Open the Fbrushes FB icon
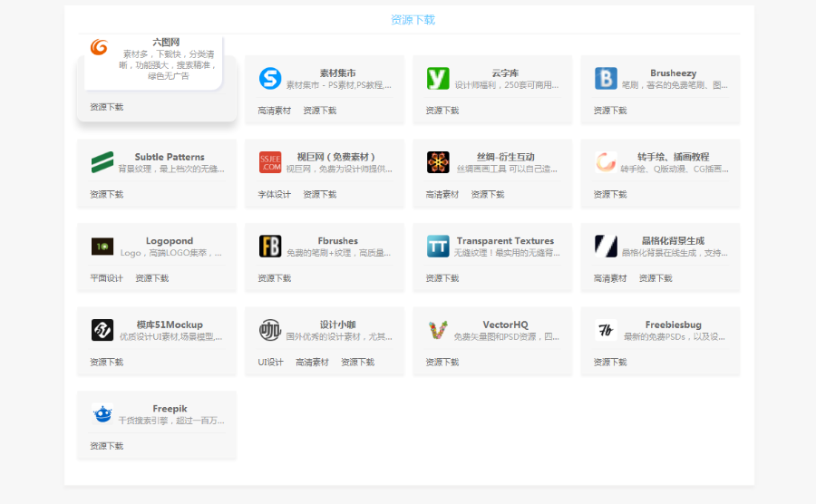The height and width of the screenshot is (504, 816). coord(270,247)
